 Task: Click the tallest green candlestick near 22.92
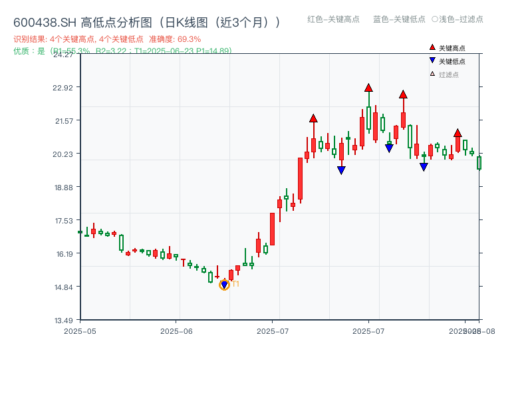(x=368, y=117)
